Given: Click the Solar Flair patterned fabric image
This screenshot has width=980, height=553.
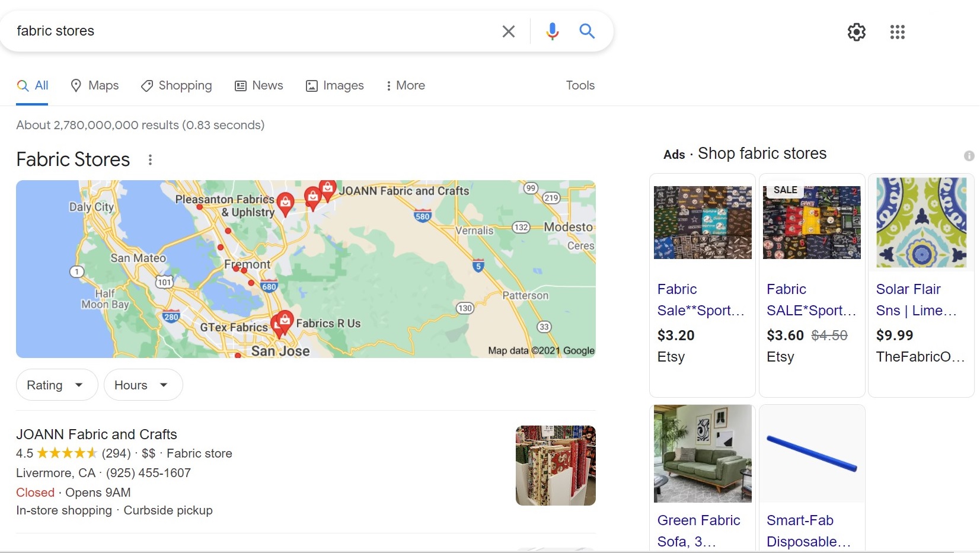Looking at the screenshot, I should tap(921, 223).
